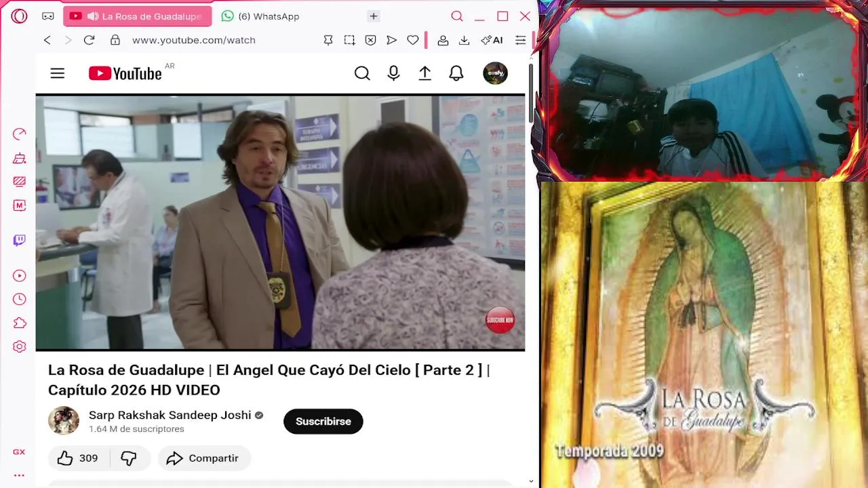Screen dimensions: 868x488
Task: Take a snapshot with the capture icon
Action: coord(349,40)
